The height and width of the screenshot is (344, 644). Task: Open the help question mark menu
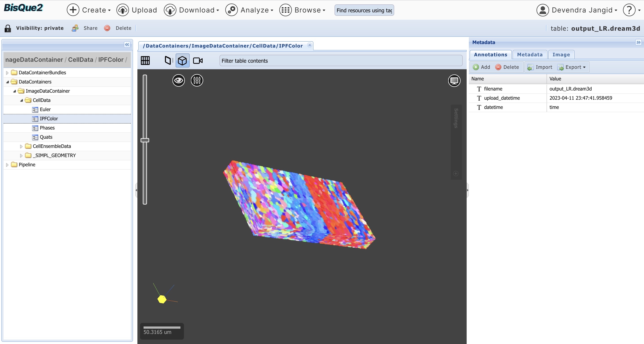(629, 10)
